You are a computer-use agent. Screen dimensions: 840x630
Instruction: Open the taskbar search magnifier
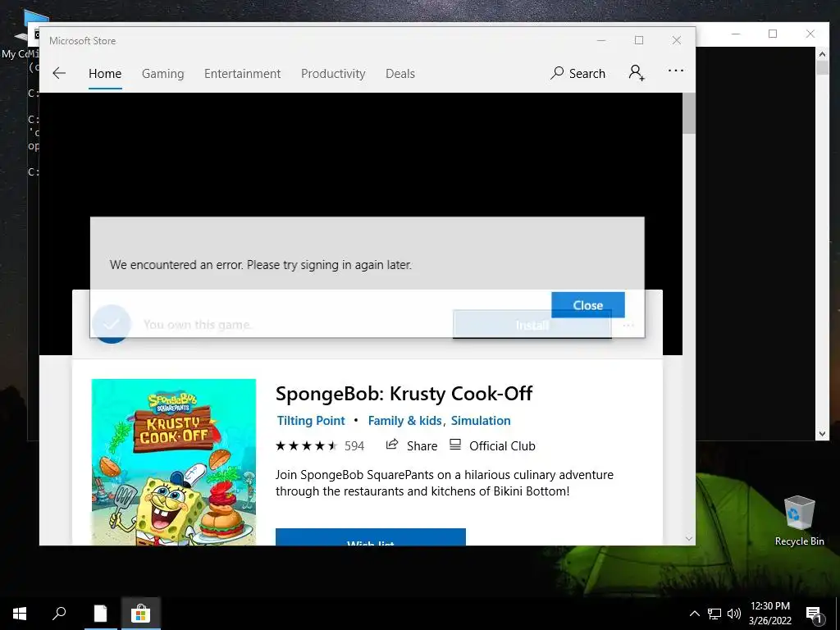[59, 614]
